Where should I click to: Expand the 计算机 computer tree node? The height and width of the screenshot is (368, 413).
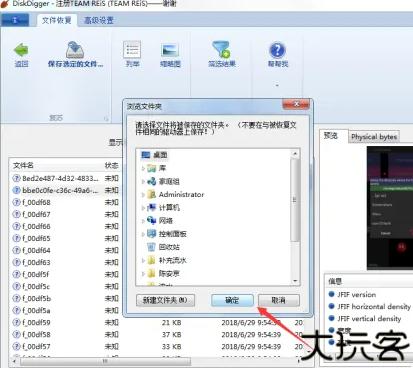(x=143, y=208)
